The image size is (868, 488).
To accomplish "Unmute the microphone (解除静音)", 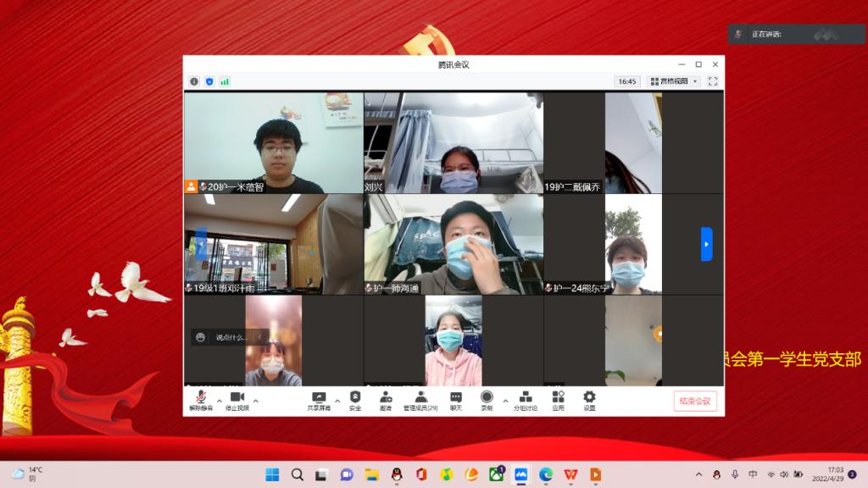I will click(x=201, y=399).
